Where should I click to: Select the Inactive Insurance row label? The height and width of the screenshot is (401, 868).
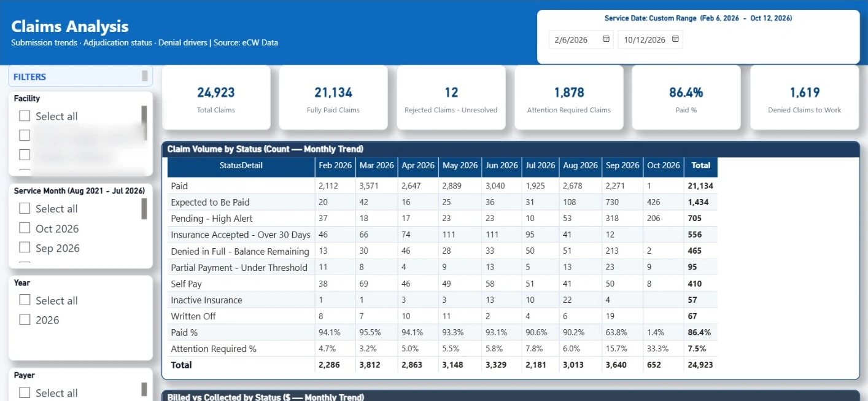click(206, 300)
